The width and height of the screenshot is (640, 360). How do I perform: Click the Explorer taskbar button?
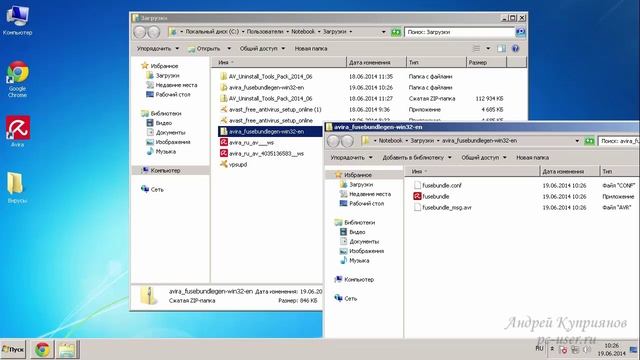coord(67,349)
